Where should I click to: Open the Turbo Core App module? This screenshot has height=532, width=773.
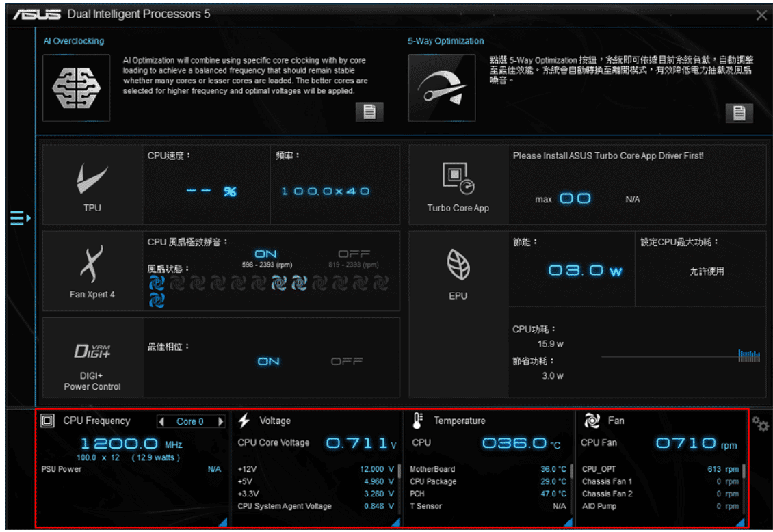458,185
